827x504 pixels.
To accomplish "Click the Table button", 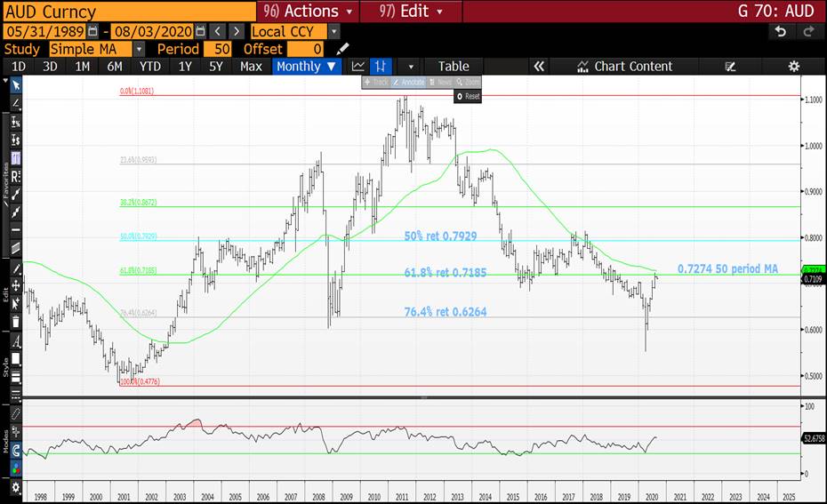I will coord(454,67).
